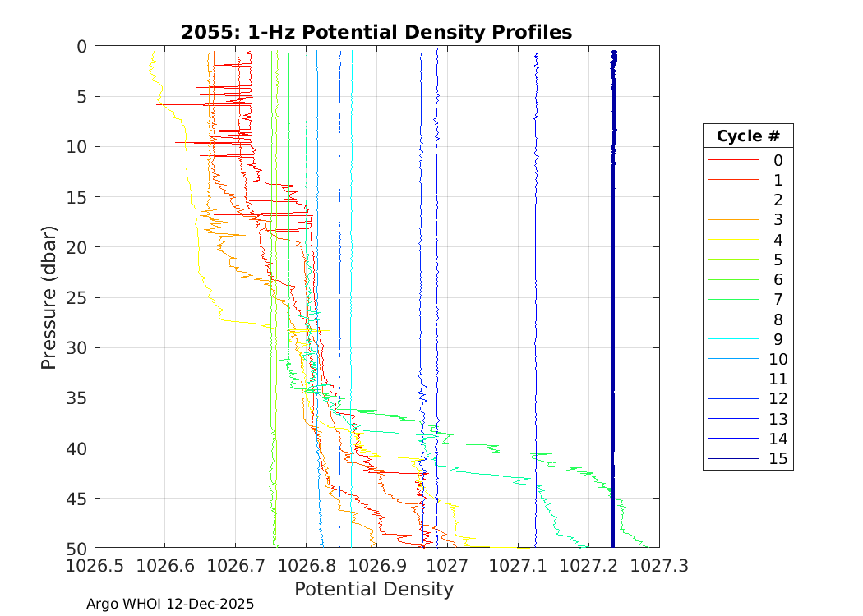The height and width of the screenshot is (616, 863).
Task: Select legend entry label 14
Action: [778, 439]
